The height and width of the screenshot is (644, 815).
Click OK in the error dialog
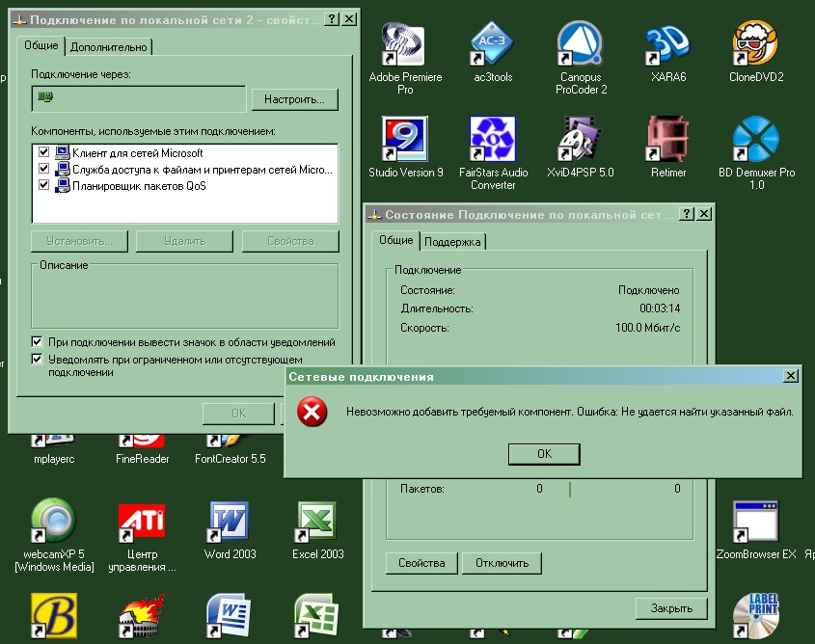pos(544,454)
